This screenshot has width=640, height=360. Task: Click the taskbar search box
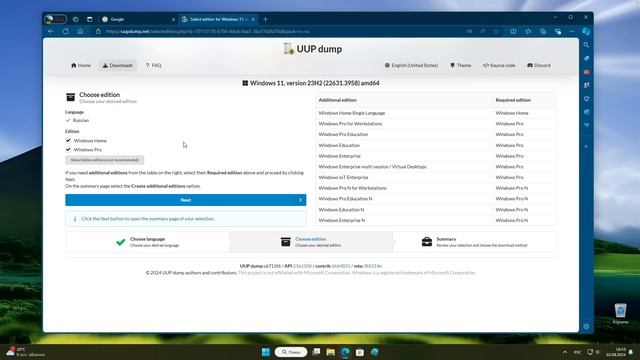291,352
